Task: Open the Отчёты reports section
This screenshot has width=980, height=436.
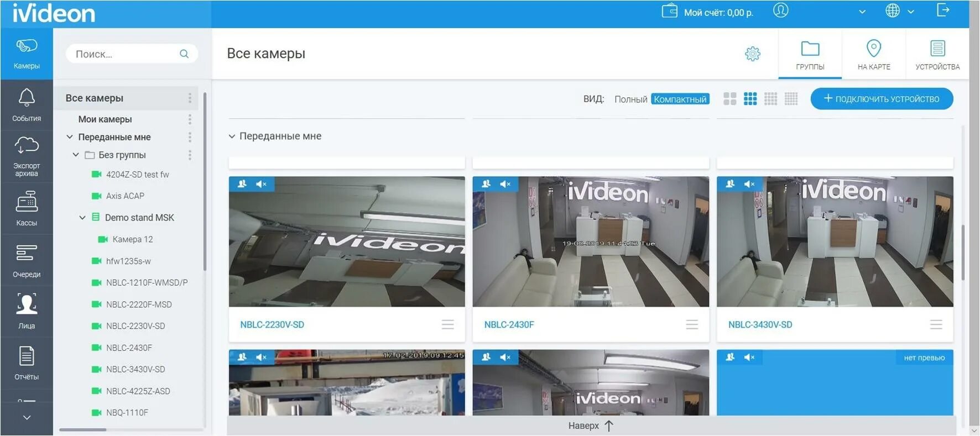Action: (27, 363)
